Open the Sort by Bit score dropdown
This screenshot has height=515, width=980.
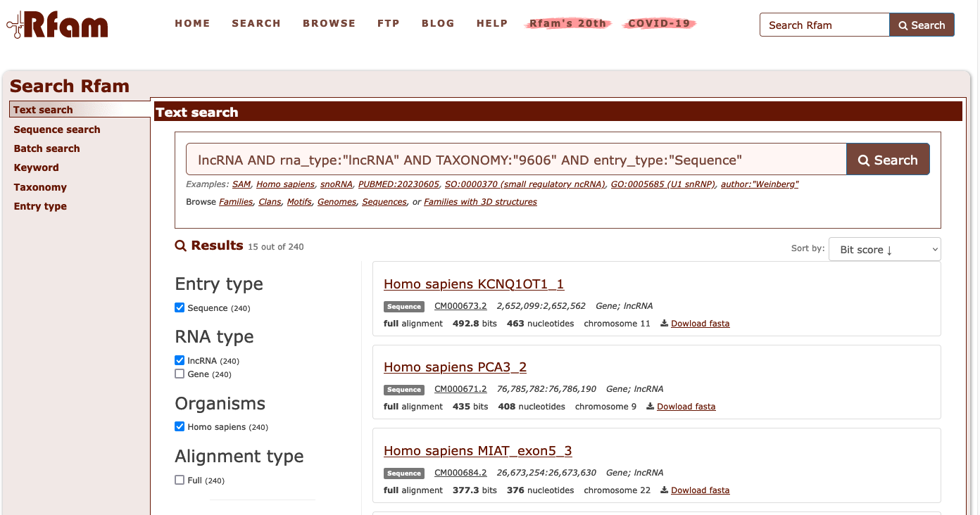point(884,250)
